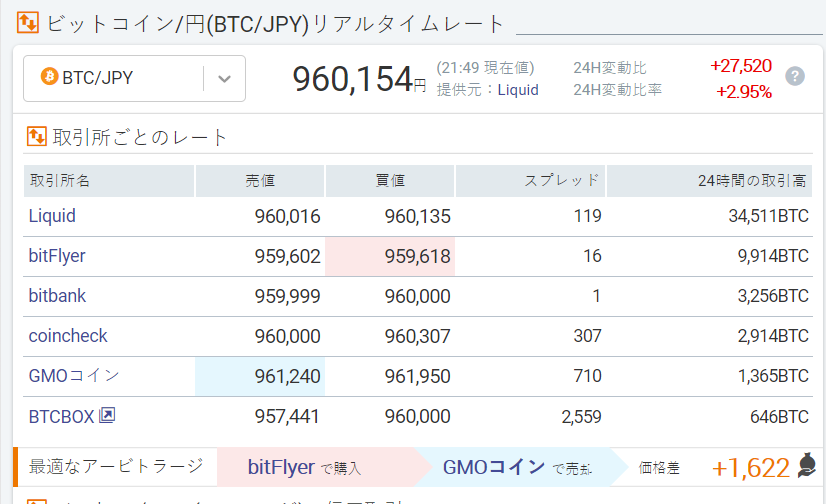Go to the bitbank exchange page
826x504 pixels.
coord(57,296)
